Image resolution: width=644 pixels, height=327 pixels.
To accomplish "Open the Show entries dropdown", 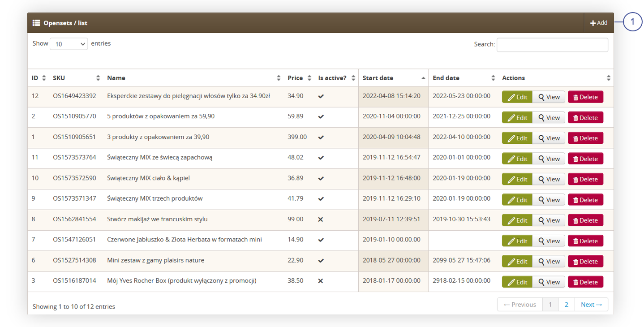I will (69, 44).
